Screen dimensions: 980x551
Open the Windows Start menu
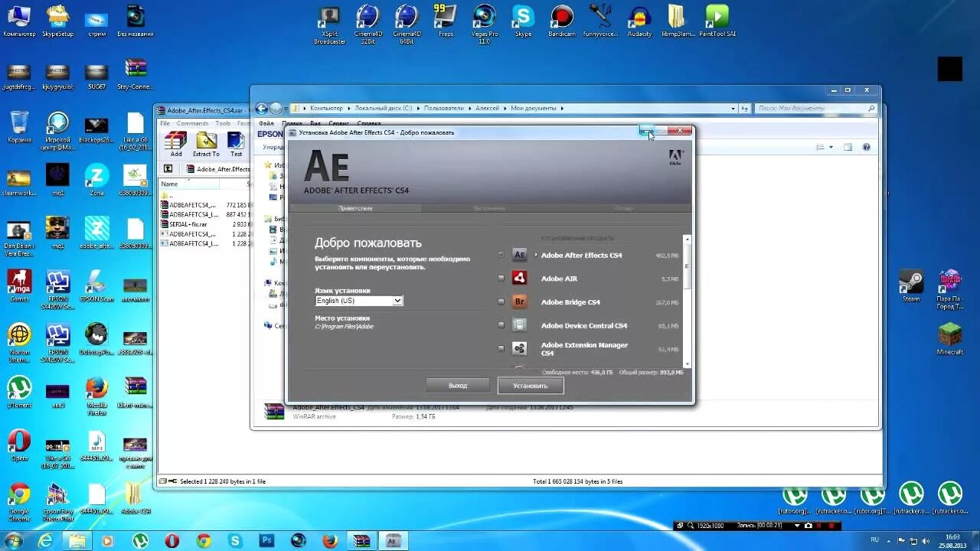pyautogui.click(x=15, y=540)
